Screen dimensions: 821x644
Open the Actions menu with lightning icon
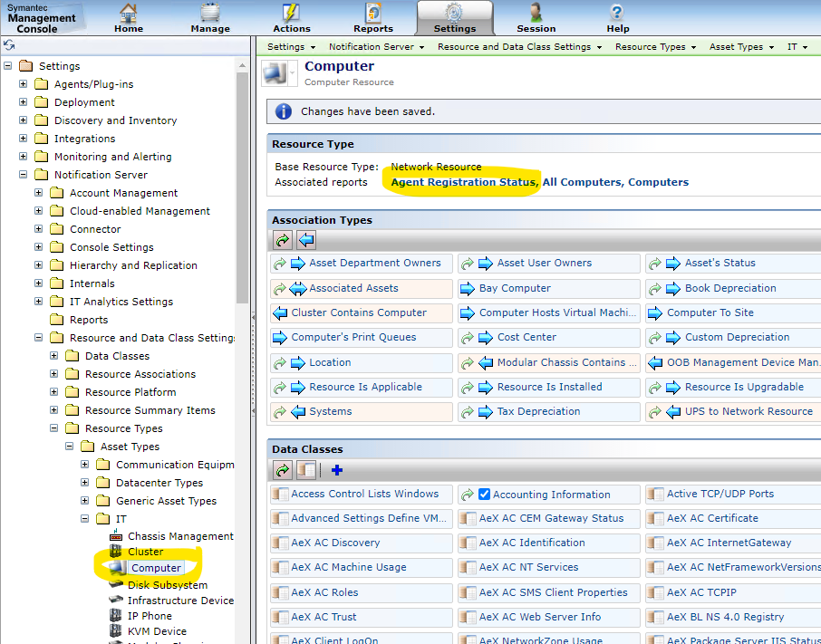[x=291, y=18]
